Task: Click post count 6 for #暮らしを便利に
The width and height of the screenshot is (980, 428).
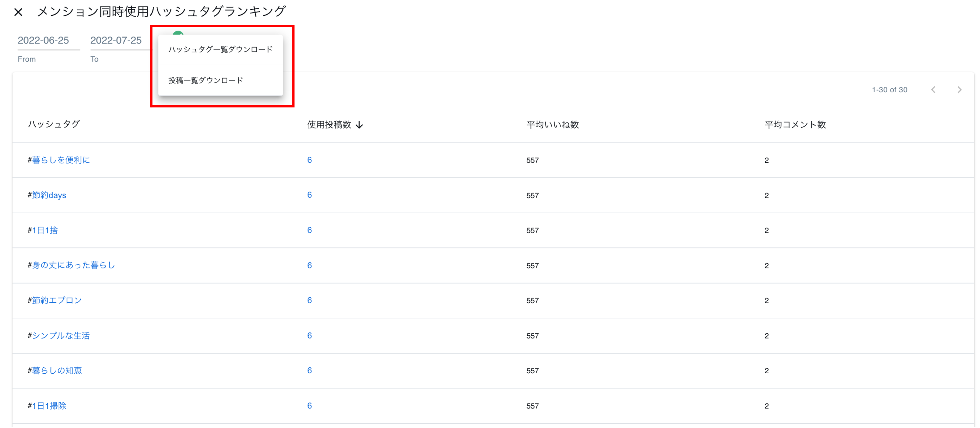Action: (x=309, y=160)
